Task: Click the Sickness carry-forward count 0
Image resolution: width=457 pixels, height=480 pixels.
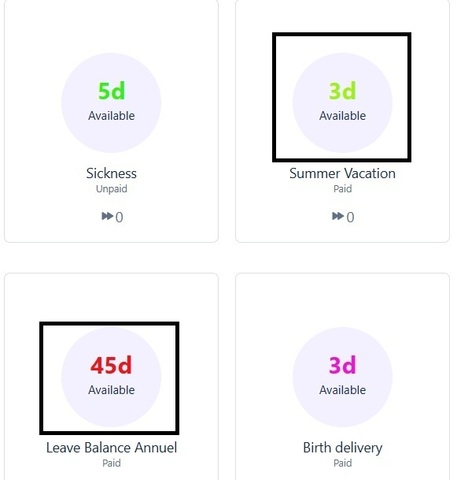Action: (x=119, y=217)
